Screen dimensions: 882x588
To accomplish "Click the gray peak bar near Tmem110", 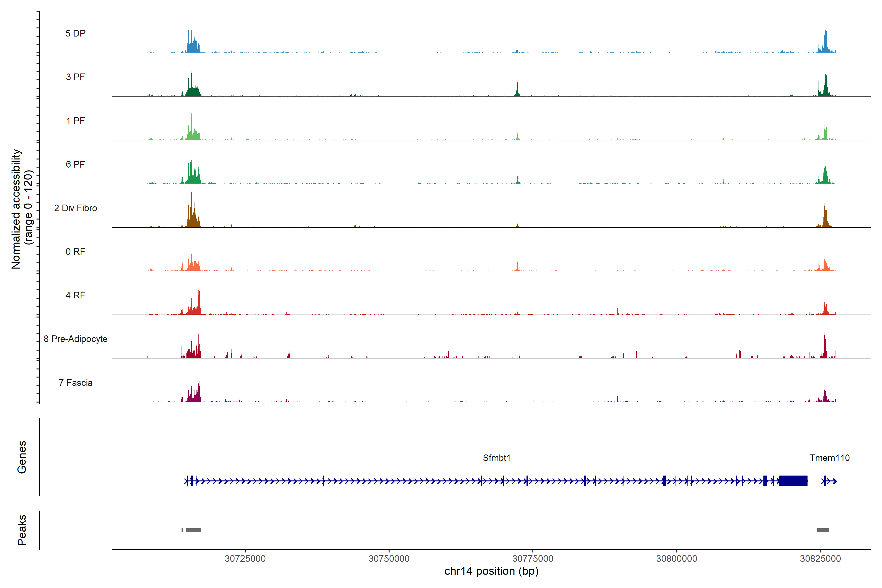I will pos(823,530).
